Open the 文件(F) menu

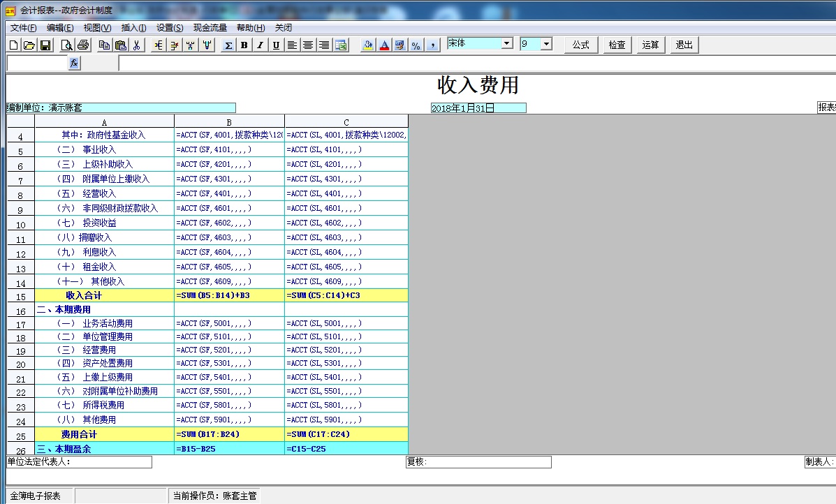pyautogui.click(x=23, y=28)
